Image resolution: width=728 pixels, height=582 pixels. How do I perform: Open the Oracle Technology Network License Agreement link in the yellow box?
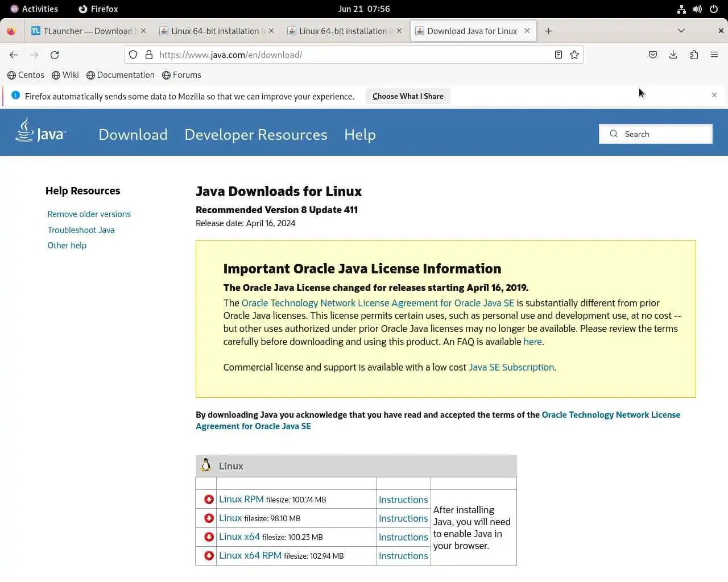(x=378, y=303)
